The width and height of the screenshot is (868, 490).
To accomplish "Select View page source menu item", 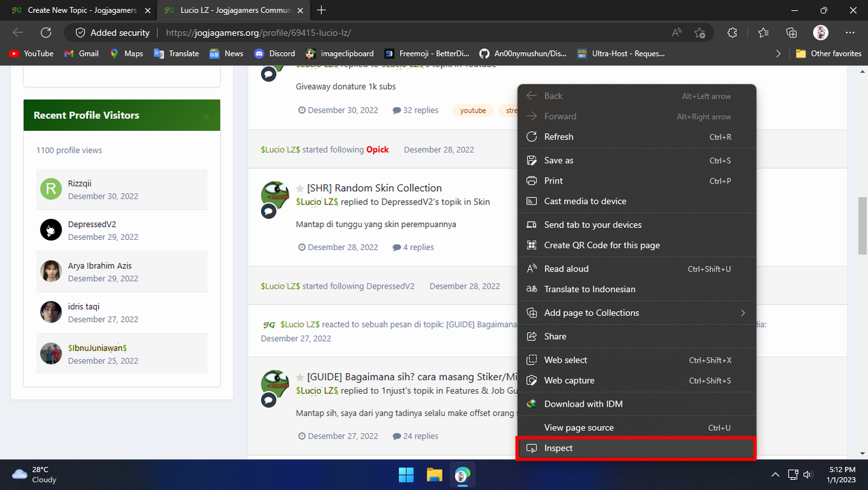I will point(636,428).
